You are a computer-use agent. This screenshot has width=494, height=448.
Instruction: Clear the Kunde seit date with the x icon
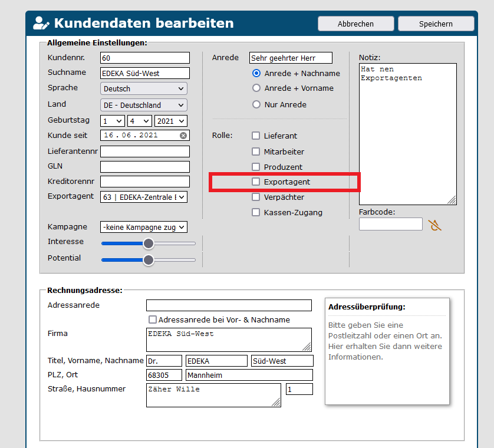(x=183, y=136)
